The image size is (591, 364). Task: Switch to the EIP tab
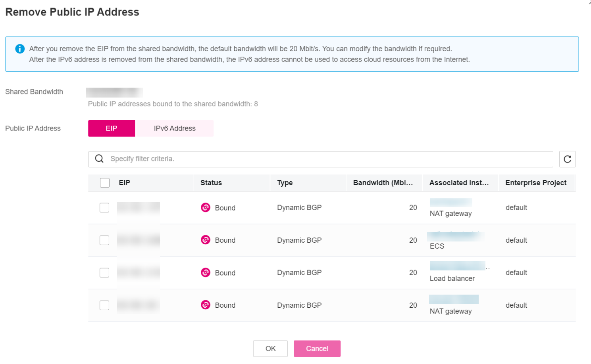112,128
